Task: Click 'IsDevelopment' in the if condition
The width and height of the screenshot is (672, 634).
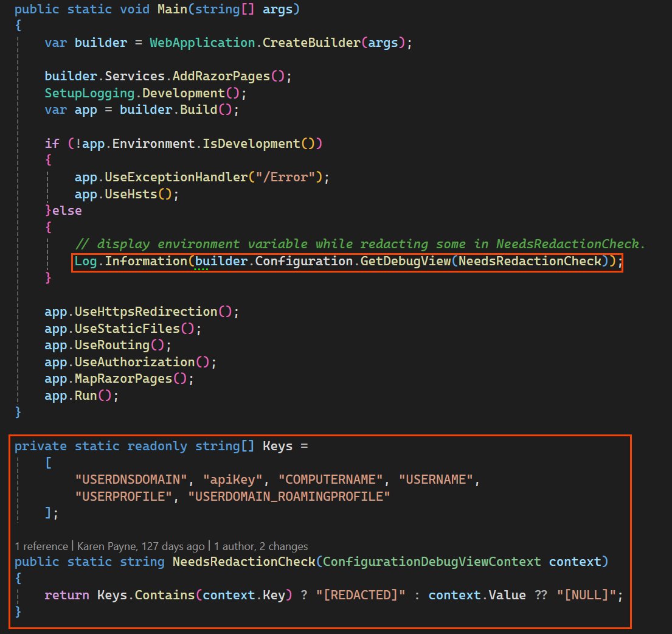Action: pyautogui.click(x=251, y=144)
